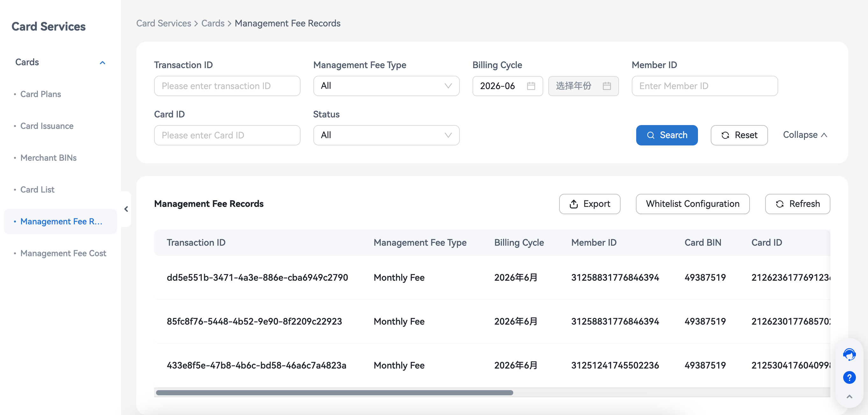Click the blue Search button
This screenshot has width=868, height=415.
click(x=666, y=135)
